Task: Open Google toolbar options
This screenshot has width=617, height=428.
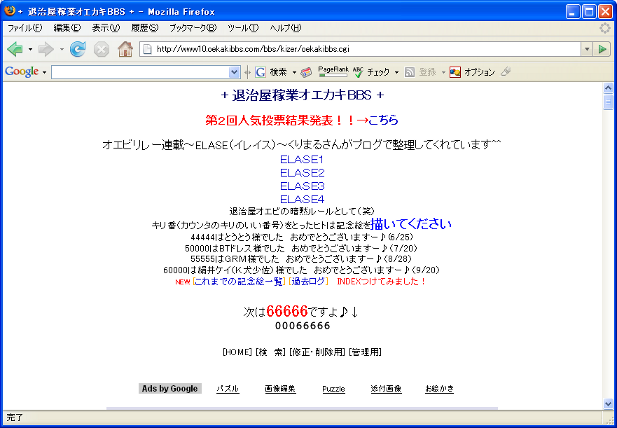Action: (472, 72)
